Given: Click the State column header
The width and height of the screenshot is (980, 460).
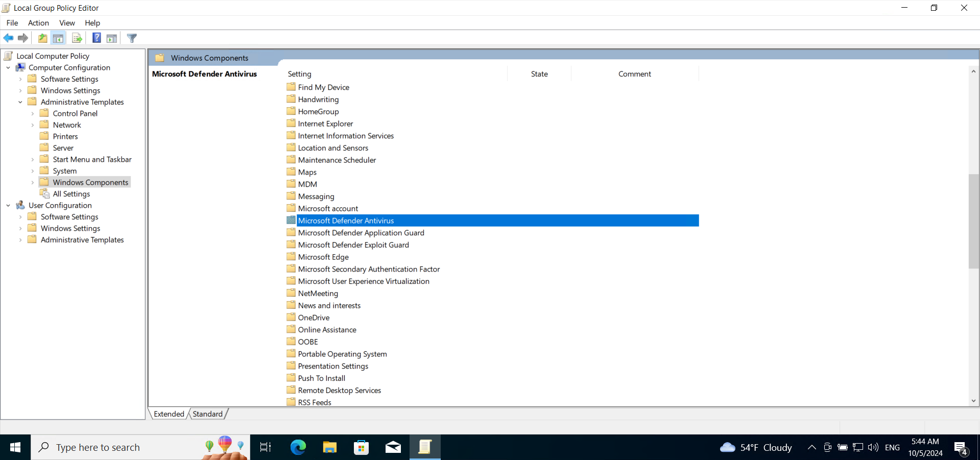Looking at the screenshot, I should pyautogui.click(x=539, y=74).
